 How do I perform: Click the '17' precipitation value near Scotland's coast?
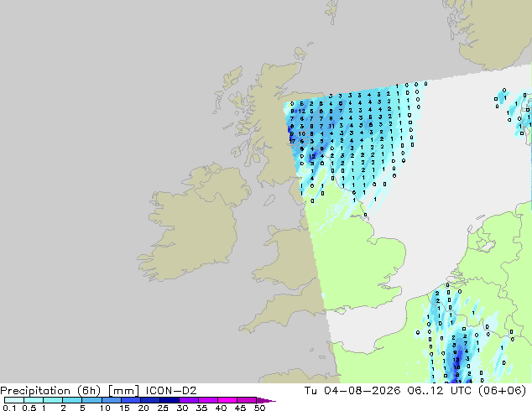pos(292,141)
